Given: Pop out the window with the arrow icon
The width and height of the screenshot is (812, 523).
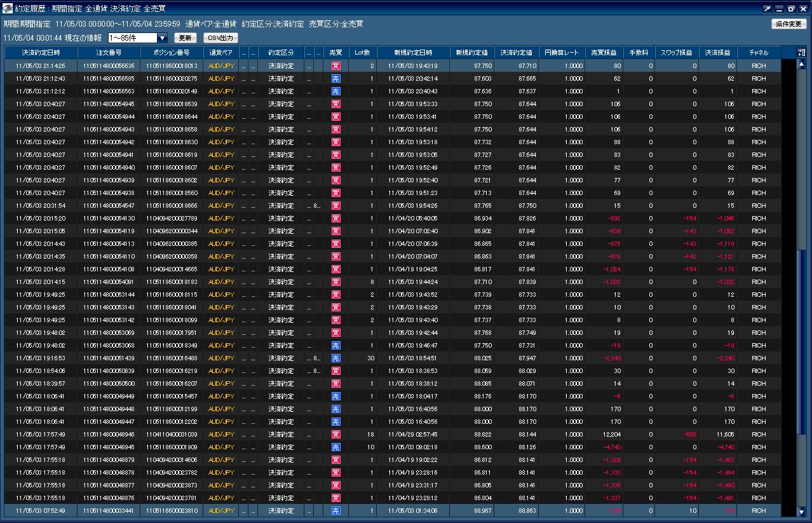Looking at the screenshot, I should [768, 9].
